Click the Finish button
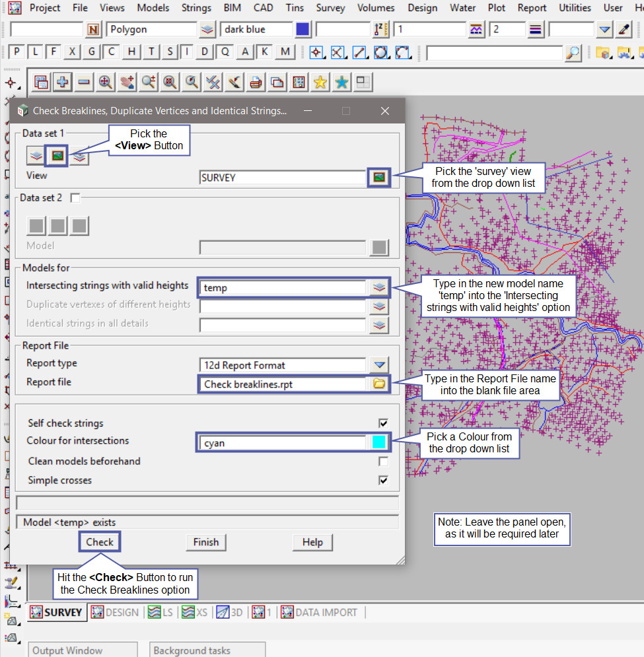Screen dimensions: 644x657 [x=205, y=542]
